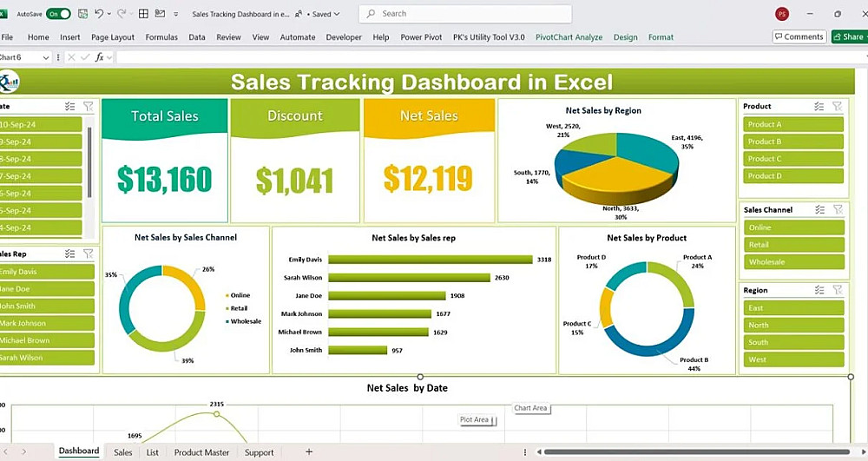The image size is (868, 461).
Task: Click the Redo arrow icon
Action: coord(122,14)
